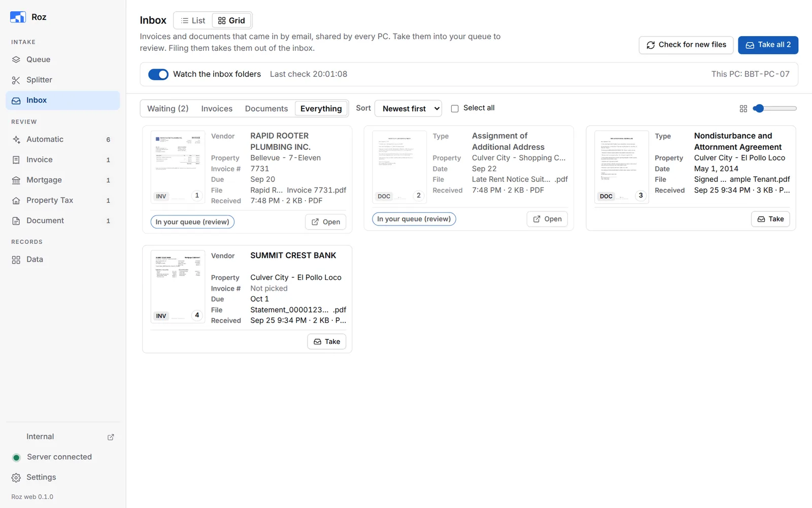
Task: Click the Take all 2 button
Action: tap(768, 45)
